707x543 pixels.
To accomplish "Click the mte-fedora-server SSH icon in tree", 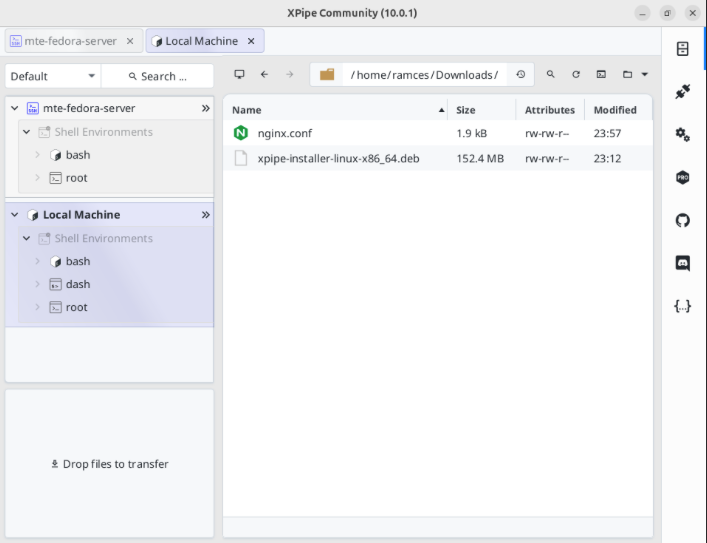I will click(33, 108).
